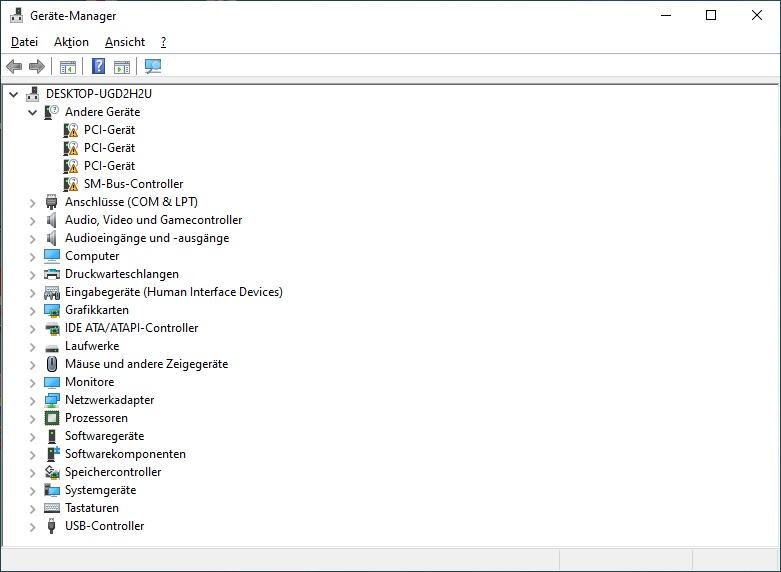The image size is (781, 572).
Task: Expand the Laufwerke branch
Action: (x=32, y=347)
